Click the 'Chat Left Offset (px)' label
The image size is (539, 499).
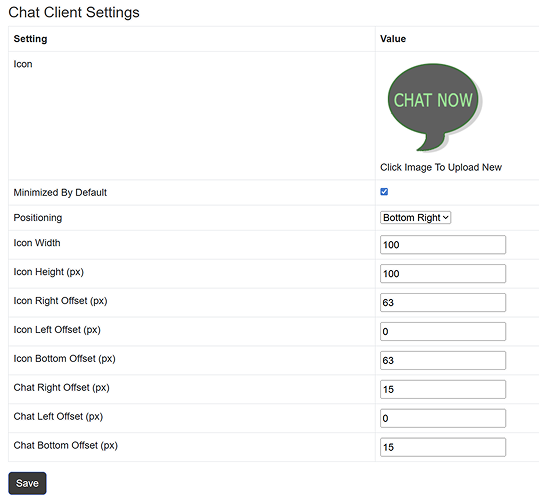click(x=58, y=416)
